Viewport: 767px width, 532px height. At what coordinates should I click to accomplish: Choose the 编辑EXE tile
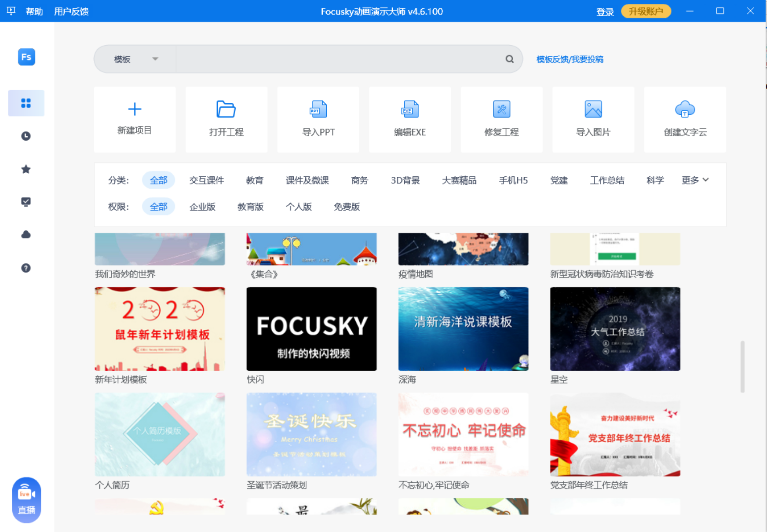pos(410,120)
